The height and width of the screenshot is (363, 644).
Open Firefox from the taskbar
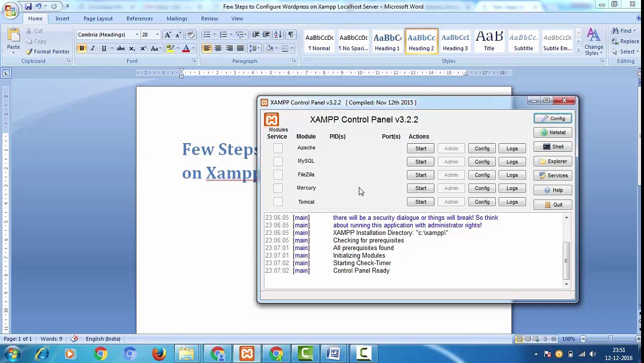(x=159, y=354)
